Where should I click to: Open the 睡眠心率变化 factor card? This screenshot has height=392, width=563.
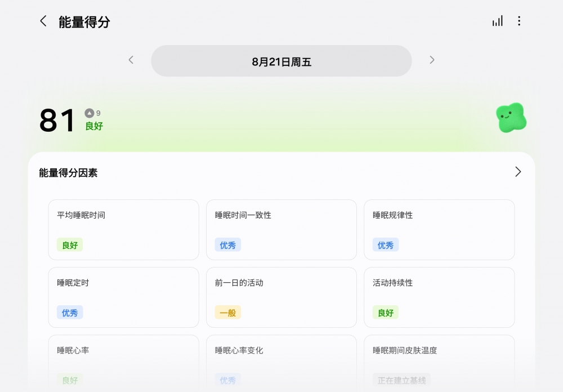click(281, 363)
